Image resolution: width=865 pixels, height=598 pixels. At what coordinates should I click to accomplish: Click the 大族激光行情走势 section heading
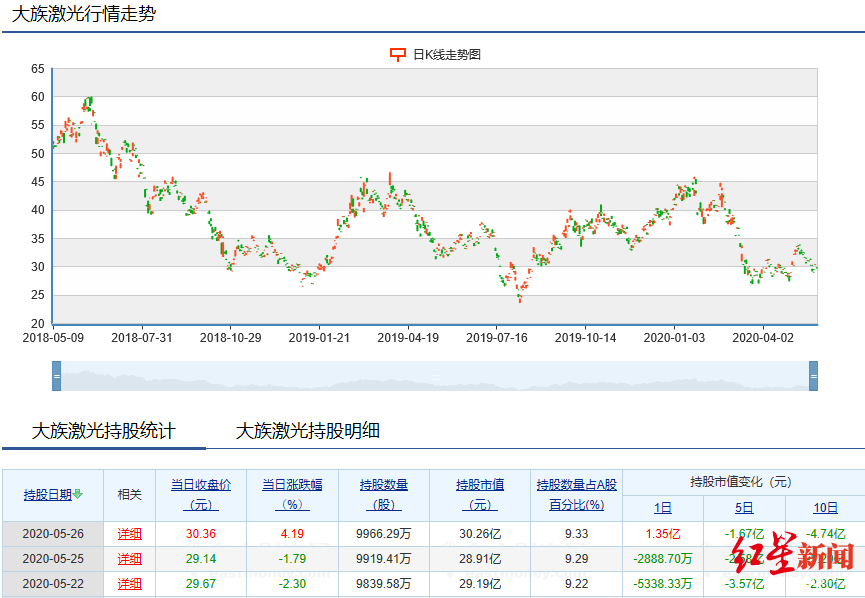pos(84,14)
